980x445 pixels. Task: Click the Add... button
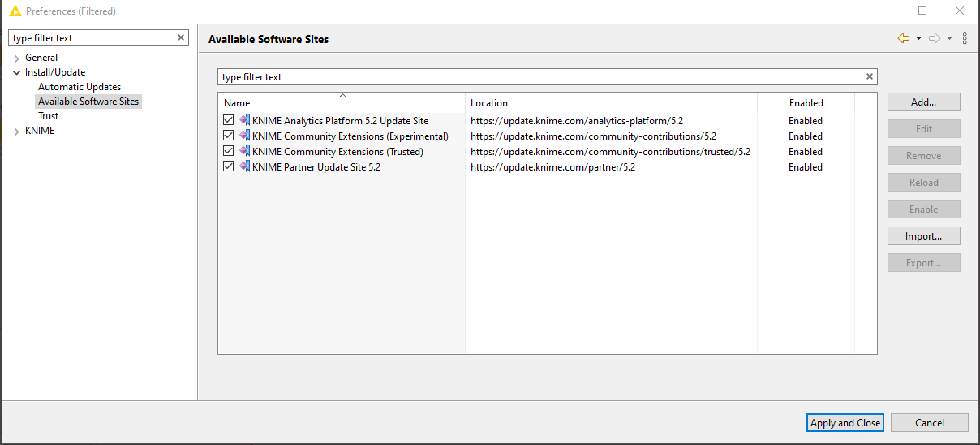tap(923, 102)
